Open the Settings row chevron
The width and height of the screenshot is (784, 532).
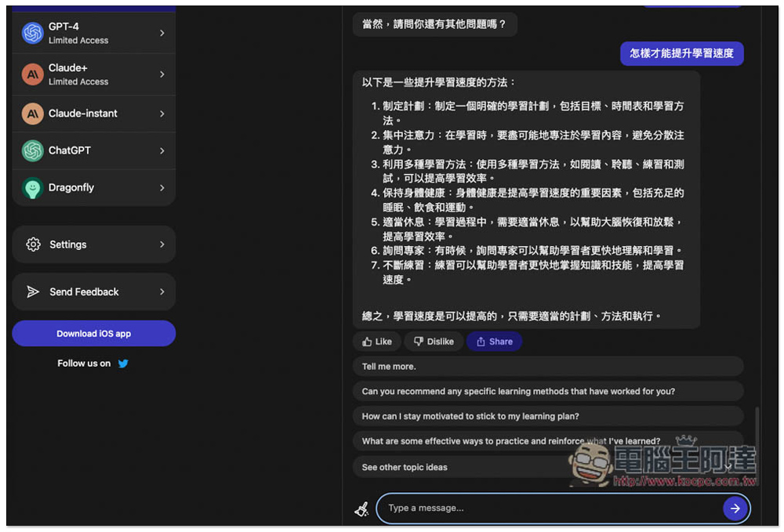tap(162, 244)
